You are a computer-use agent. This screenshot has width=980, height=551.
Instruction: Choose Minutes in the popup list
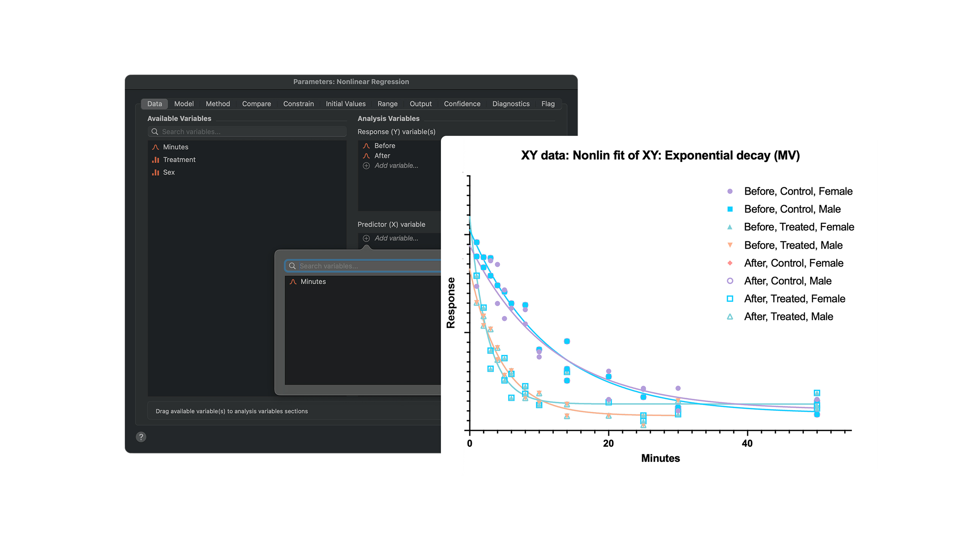[313, 282]
